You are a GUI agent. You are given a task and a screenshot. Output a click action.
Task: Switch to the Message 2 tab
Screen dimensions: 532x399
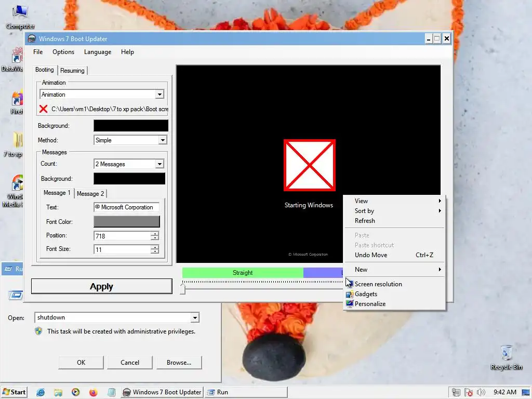point(90,194)
